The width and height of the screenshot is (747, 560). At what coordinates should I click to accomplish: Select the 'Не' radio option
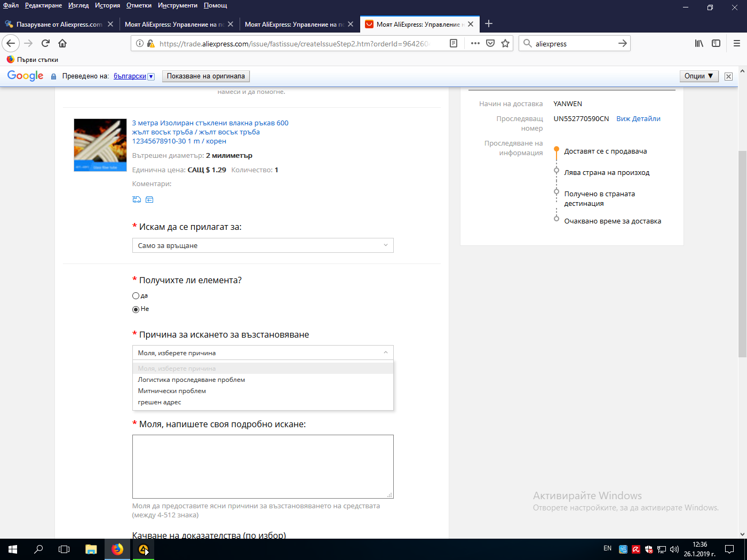tap(136, 309)
